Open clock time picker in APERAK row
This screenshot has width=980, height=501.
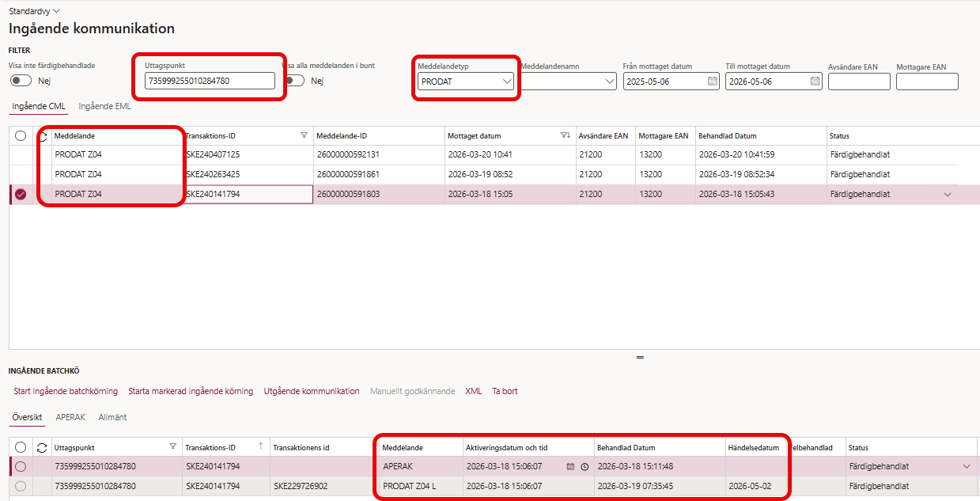(x=585, y=467)
